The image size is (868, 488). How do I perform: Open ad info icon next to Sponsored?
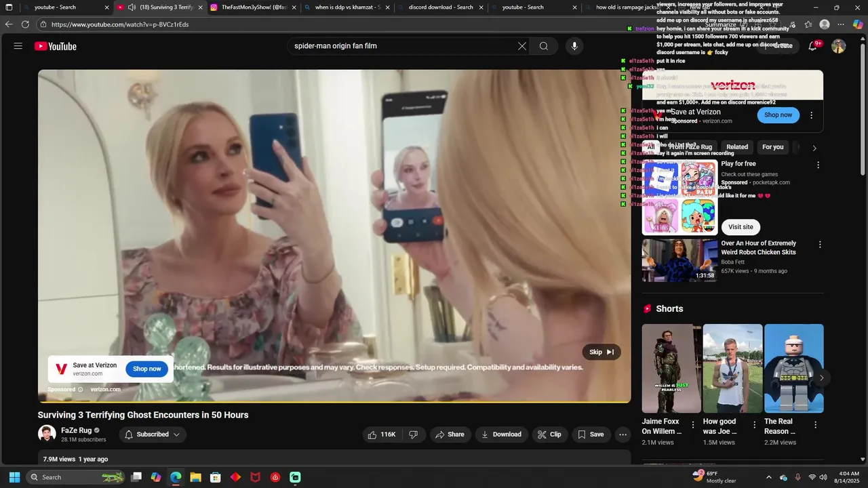point(80,390)
